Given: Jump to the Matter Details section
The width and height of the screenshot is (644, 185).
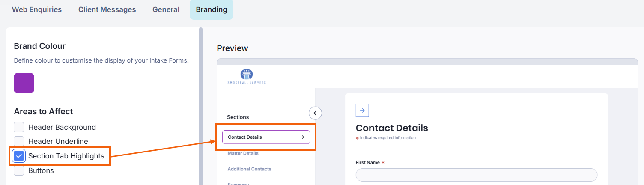Looking at the screenshot, I should (243, 153).
